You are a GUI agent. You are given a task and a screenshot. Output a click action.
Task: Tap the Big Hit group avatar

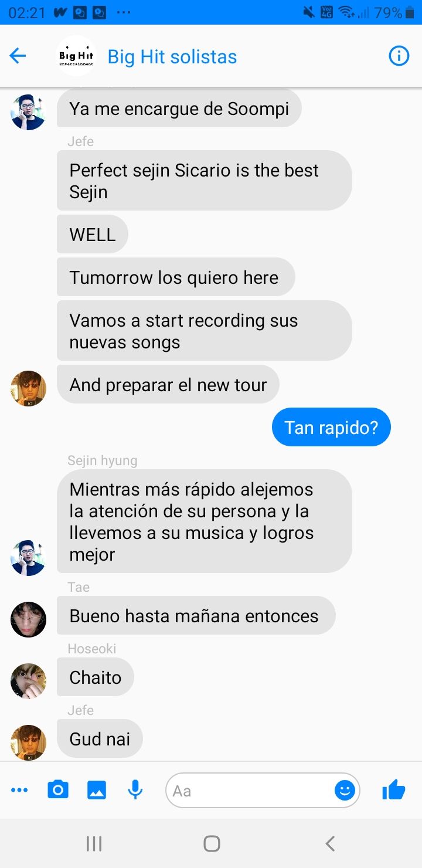(x=76, y=56)
